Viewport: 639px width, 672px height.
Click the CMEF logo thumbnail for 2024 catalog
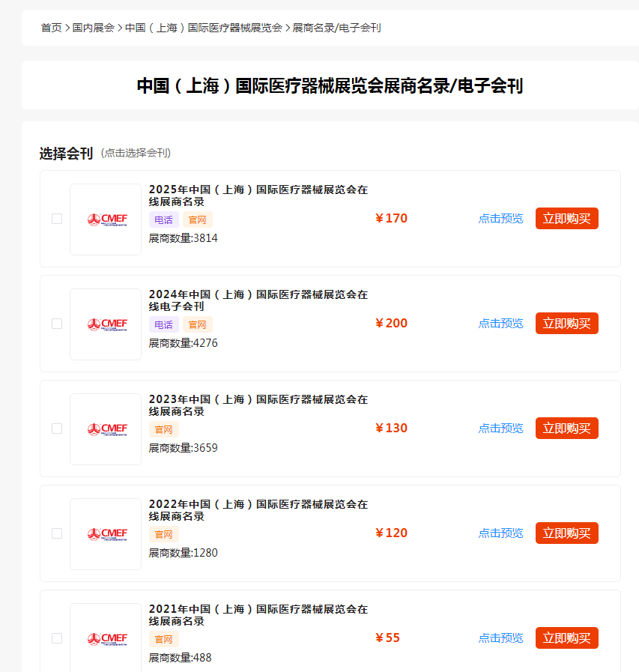pos(106,324)
